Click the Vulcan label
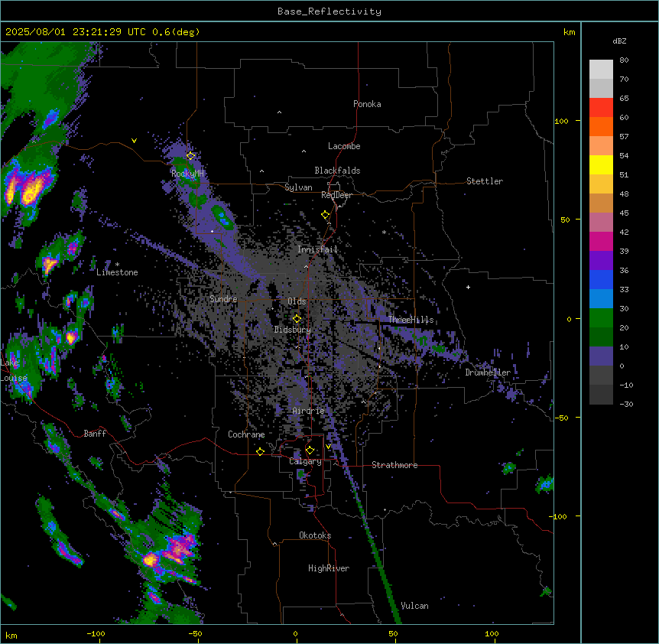 (415, 606)
